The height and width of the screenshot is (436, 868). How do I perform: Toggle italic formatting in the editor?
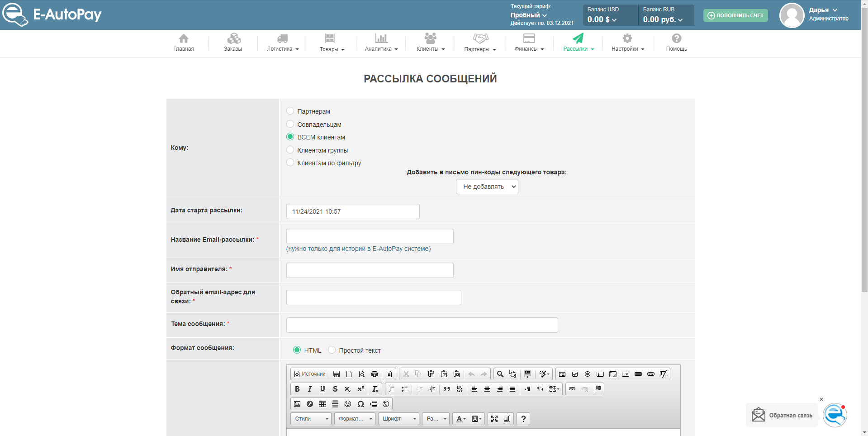pos(310,389)
